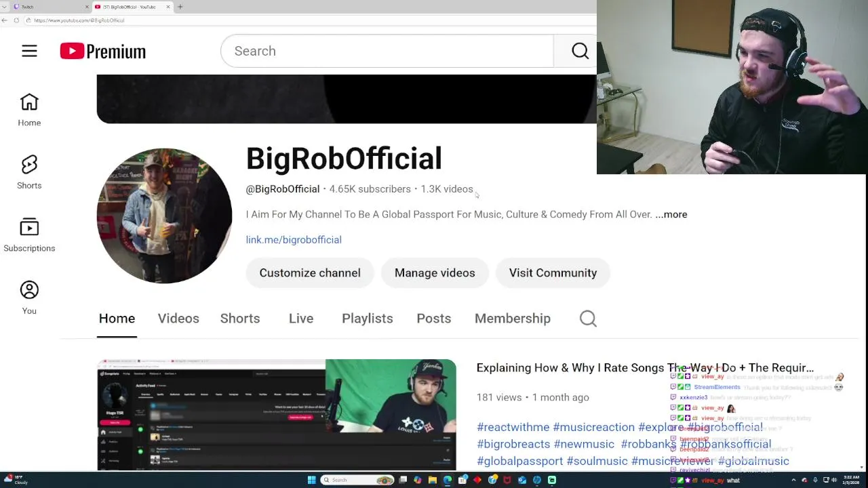868x488 pixels.
Task: Click the #globalpassport hashtag
Action: coord(520,461)
